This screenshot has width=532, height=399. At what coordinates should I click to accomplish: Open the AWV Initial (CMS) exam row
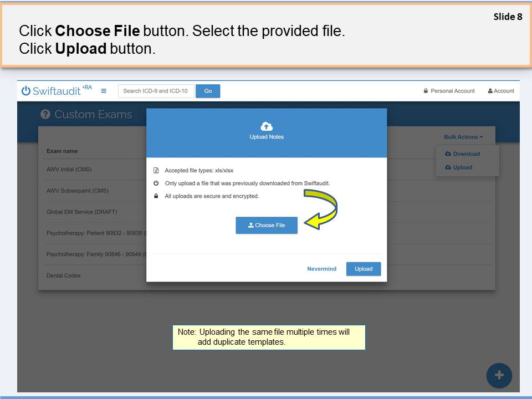point(69,170)
